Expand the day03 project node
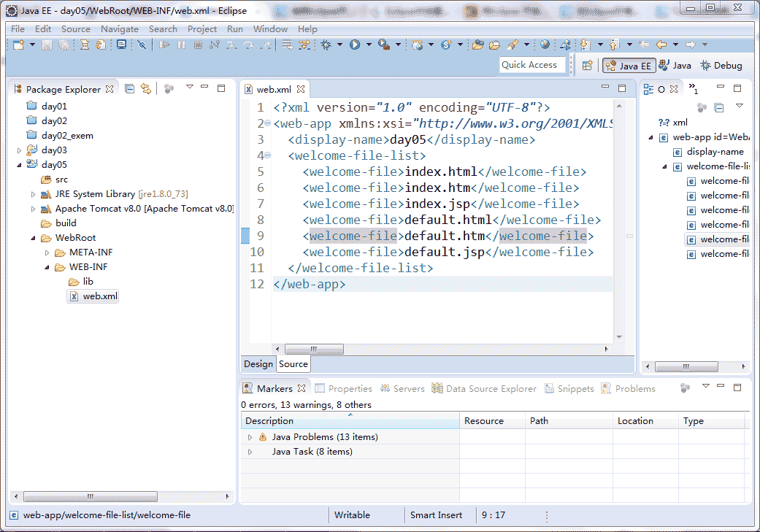 coord(20,150)
